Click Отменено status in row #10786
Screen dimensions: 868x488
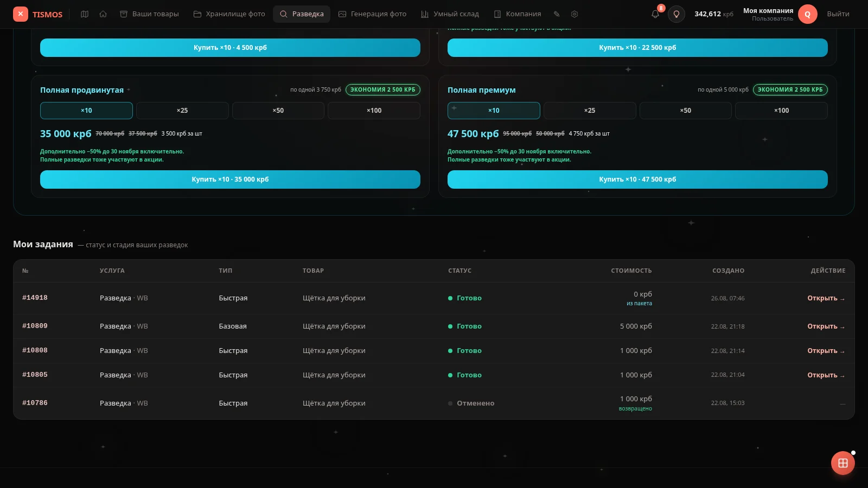coord(471,403)
